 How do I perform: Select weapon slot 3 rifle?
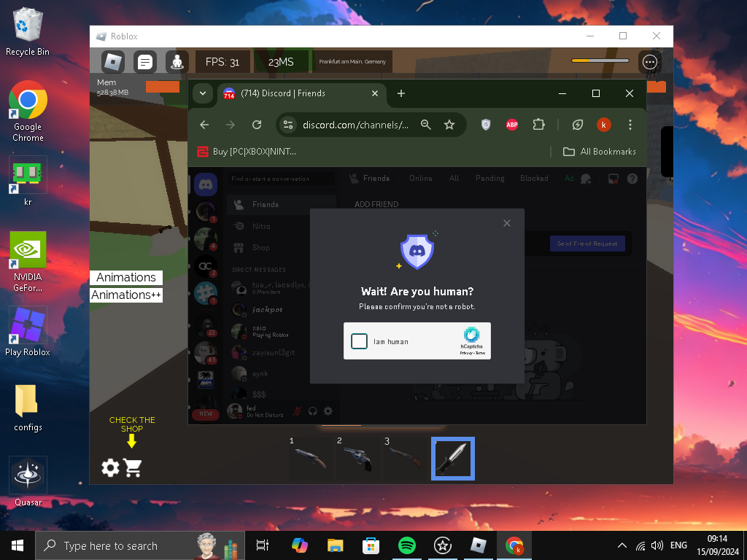click(x=406, y=459)
